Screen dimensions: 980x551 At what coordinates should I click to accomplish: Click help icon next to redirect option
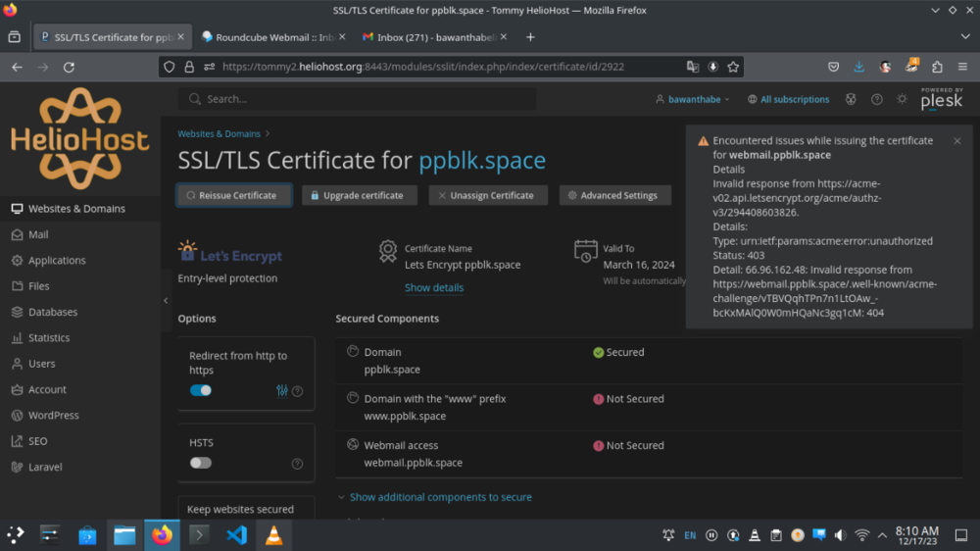point(298,391)
